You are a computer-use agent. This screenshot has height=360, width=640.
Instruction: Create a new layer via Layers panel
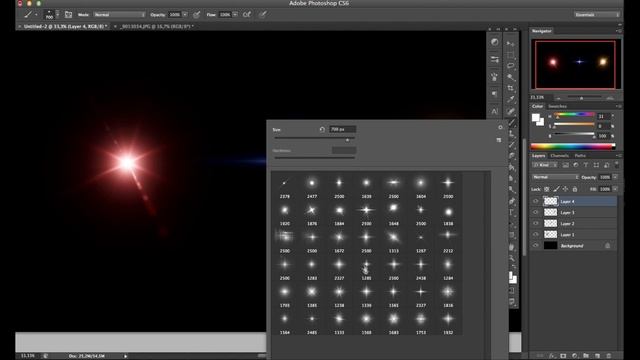coord(598,356)
